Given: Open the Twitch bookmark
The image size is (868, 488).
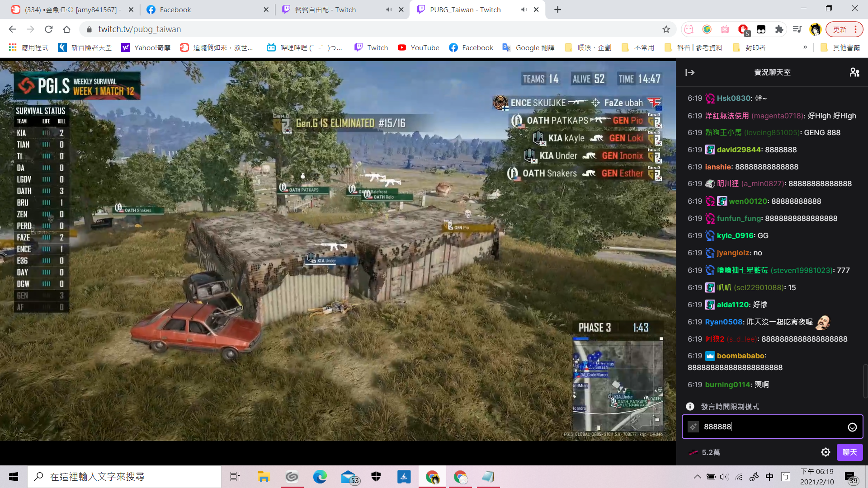Looking at the screenshot, I should (x=371, y=47).
